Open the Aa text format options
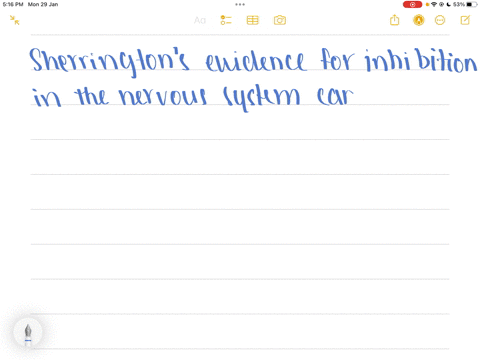 coord(200,20)
